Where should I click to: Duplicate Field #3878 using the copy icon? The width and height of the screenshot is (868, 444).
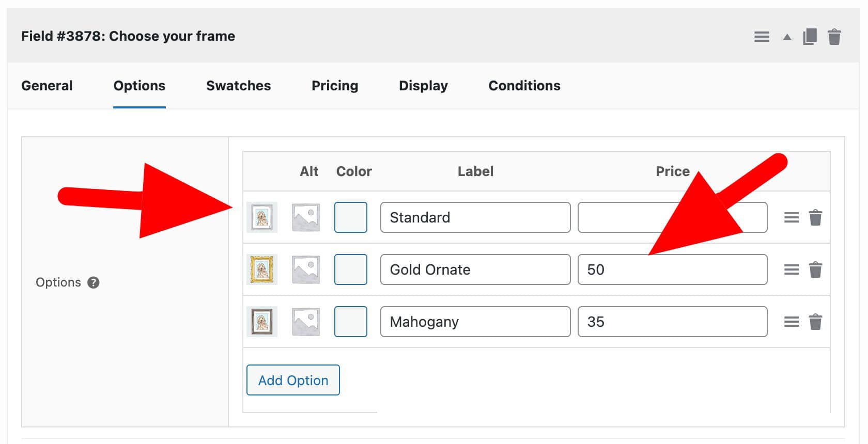click(810, 36)
